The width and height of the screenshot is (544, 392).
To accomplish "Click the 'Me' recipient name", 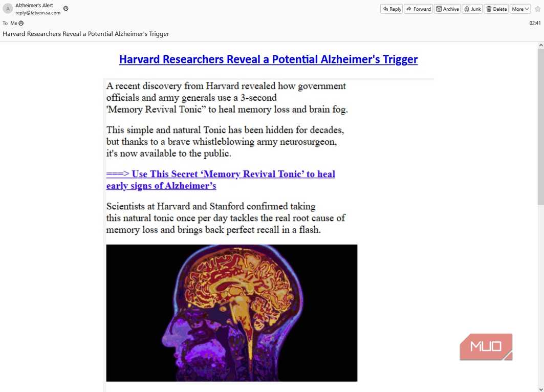I will pyautogui.click(x=13, y=23).
